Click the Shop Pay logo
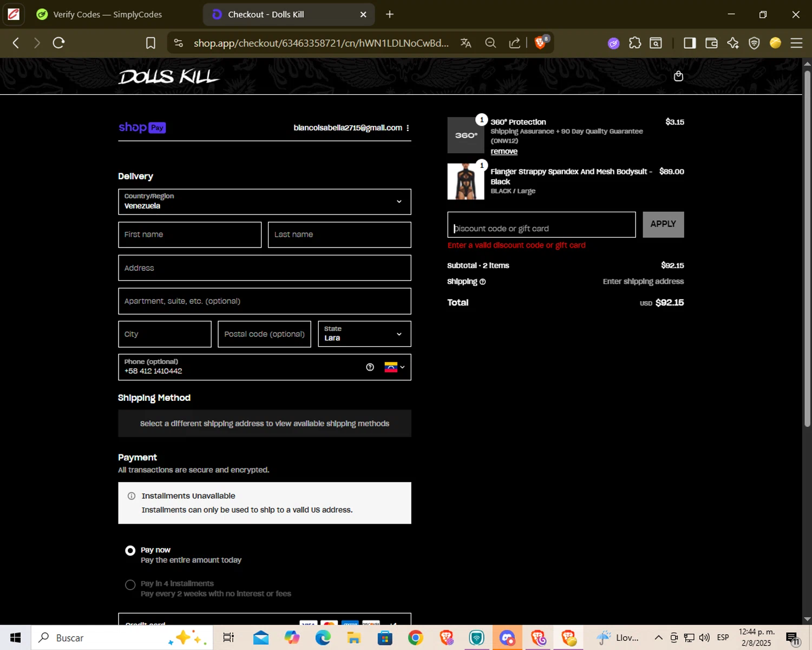The image size is (812, 650). pyautogui.click(x=142, y=127)
